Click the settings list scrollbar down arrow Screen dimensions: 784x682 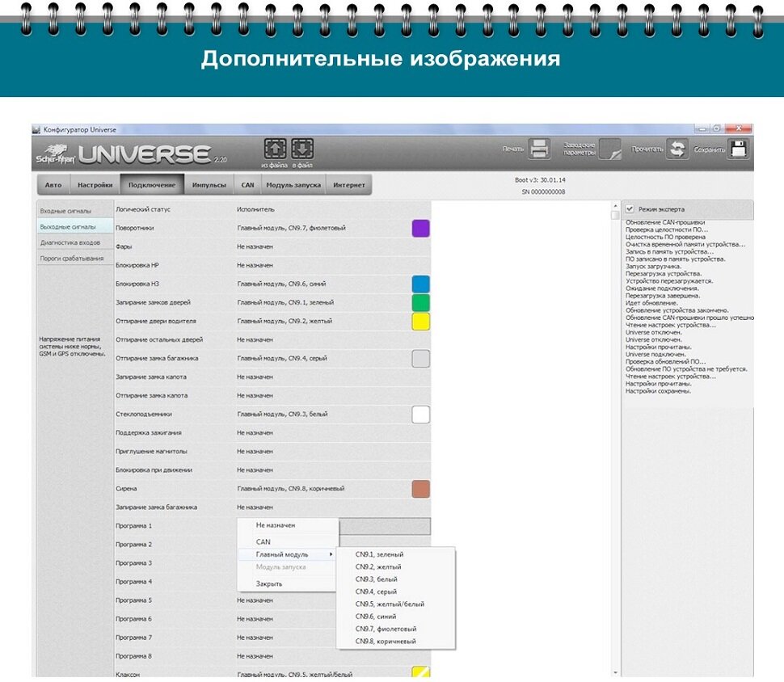tap(615, 673)
